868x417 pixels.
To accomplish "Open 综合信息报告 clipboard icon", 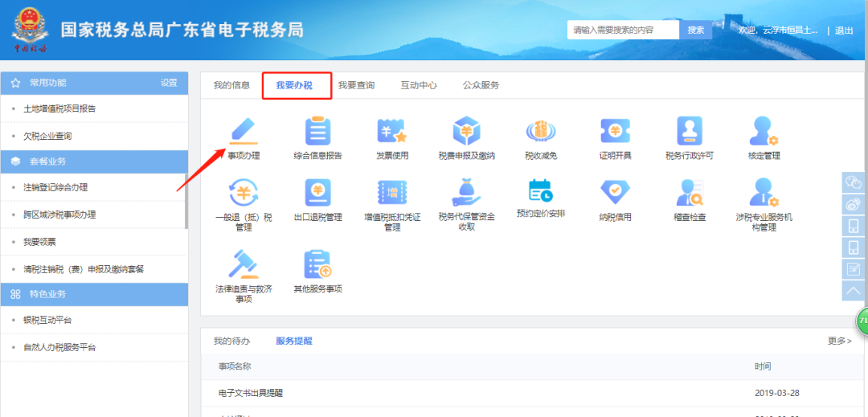I will (317, 131).
